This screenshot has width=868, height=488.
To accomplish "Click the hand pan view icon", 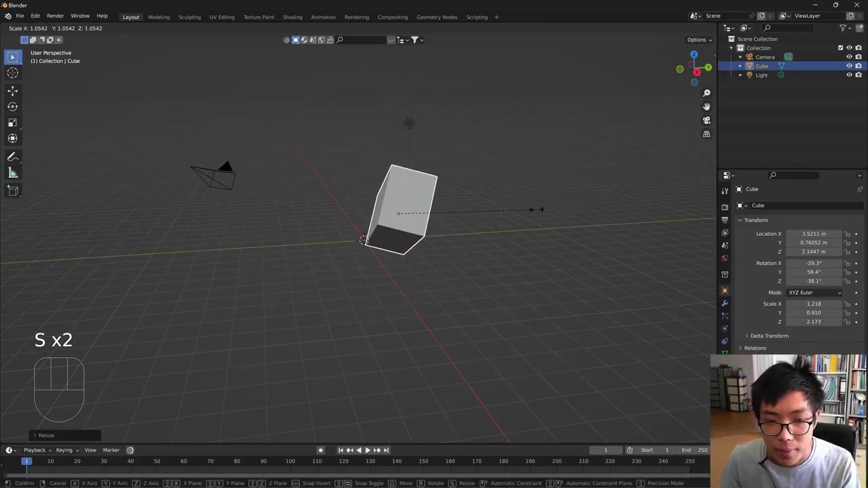I will (706, 106).
